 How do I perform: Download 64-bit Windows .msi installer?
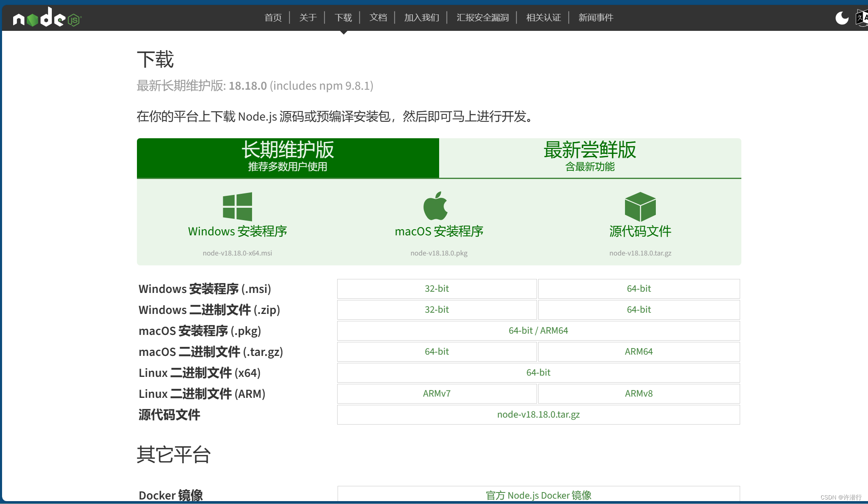click(x=639, y=289)
